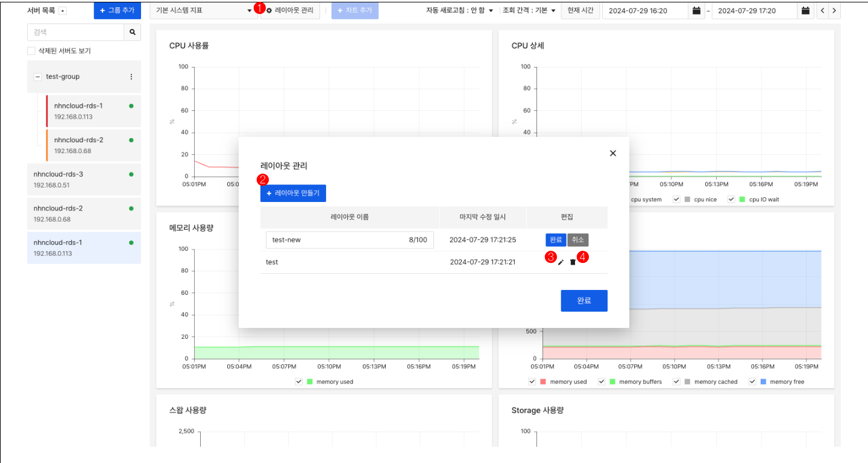Click the large 완료 button in dialog
The width and height of the screenshot is (868, 463).
coord(584,301)
